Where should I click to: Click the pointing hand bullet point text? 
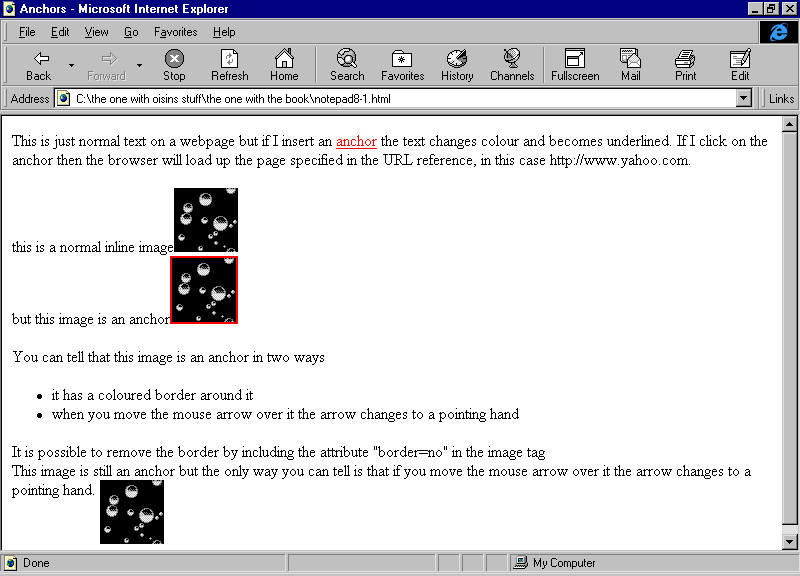pos(285,414)
